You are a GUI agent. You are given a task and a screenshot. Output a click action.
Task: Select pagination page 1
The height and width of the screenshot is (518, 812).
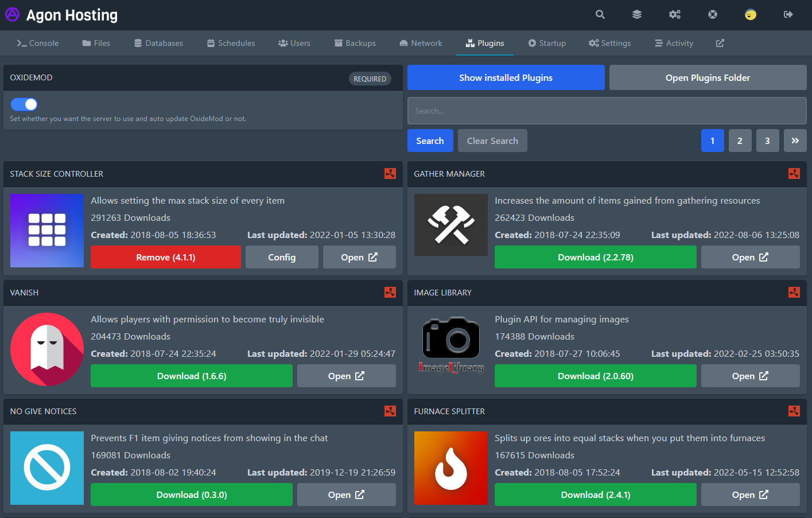713,141
